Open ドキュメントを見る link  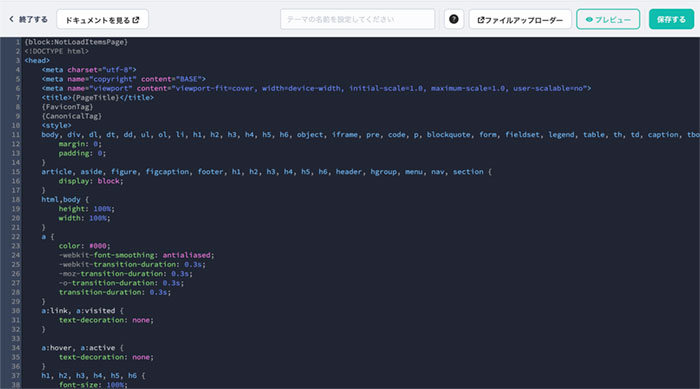[x=102, y=20]
